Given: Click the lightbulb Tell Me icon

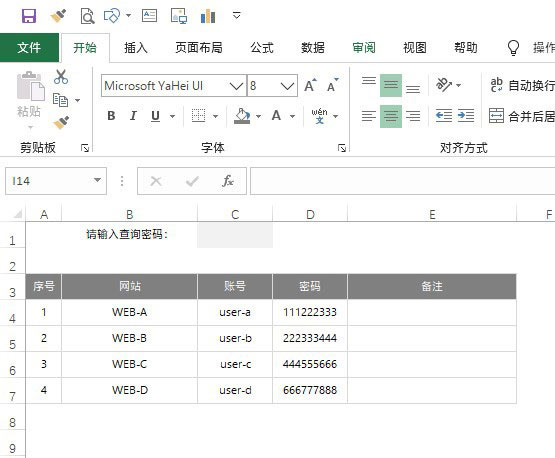Looking at the screenshot, I should pyautogui.click(x=513, y=47).
